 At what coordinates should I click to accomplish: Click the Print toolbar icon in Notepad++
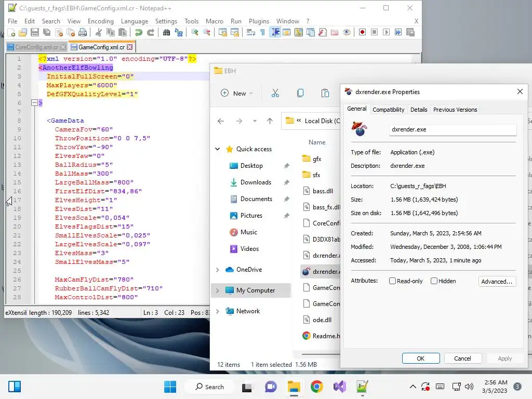tap(83, 32)
